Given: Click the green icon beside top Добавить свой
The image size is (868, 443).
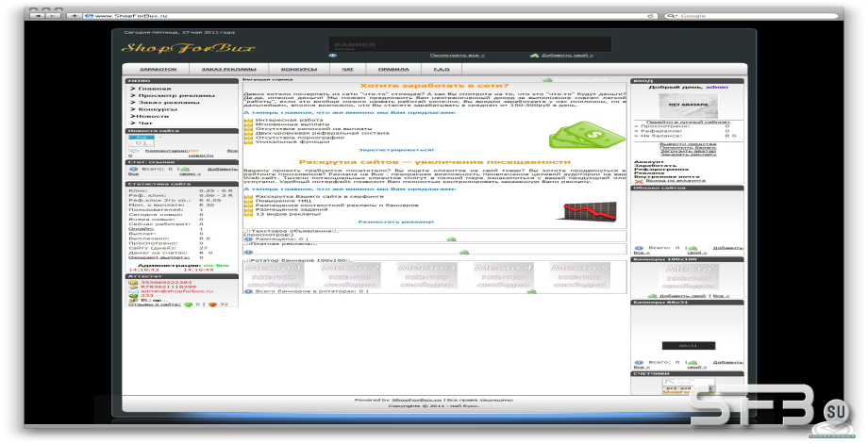Looking at the screenshot, I should pos(534,56).
